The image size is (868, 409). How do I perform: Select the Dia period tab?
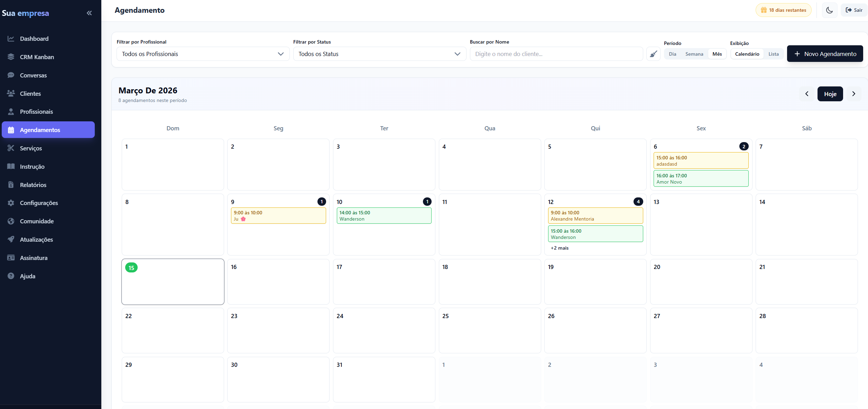pyautogui.click(x=672, y=54)
